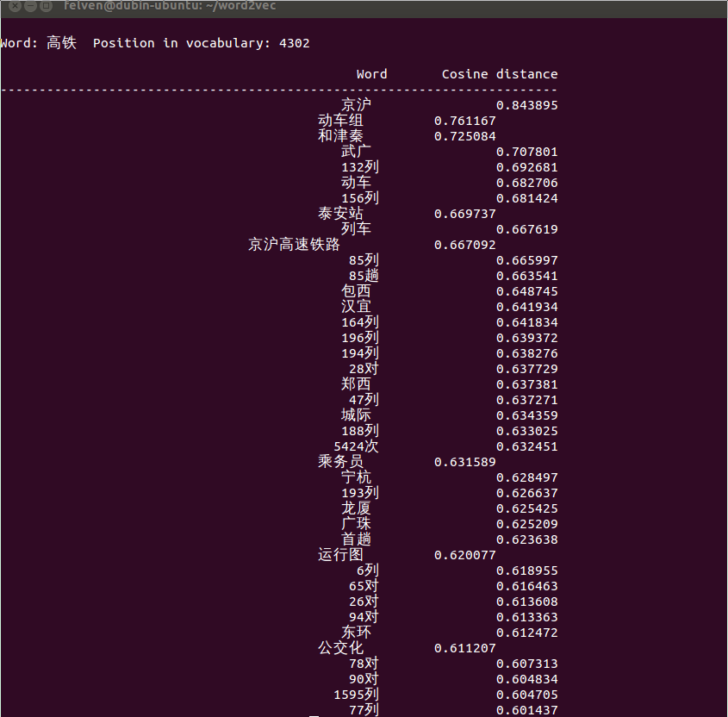The width and height of the screenshot is (728, 717).
Task: Select the entry 26对
Action: pos(364,602)
